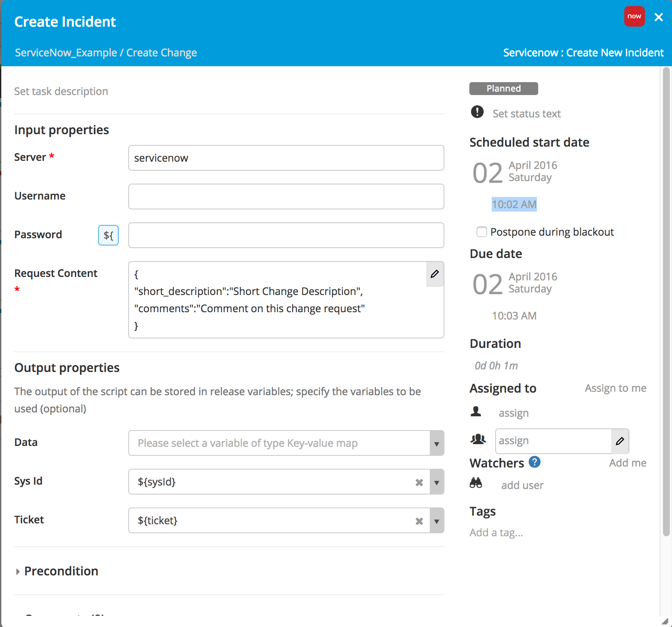Click the ServiceNow_Example / Create Change breadcrumb
This screenshot has height=627, width=672.
pyautogui.click(x=106, y=52)
